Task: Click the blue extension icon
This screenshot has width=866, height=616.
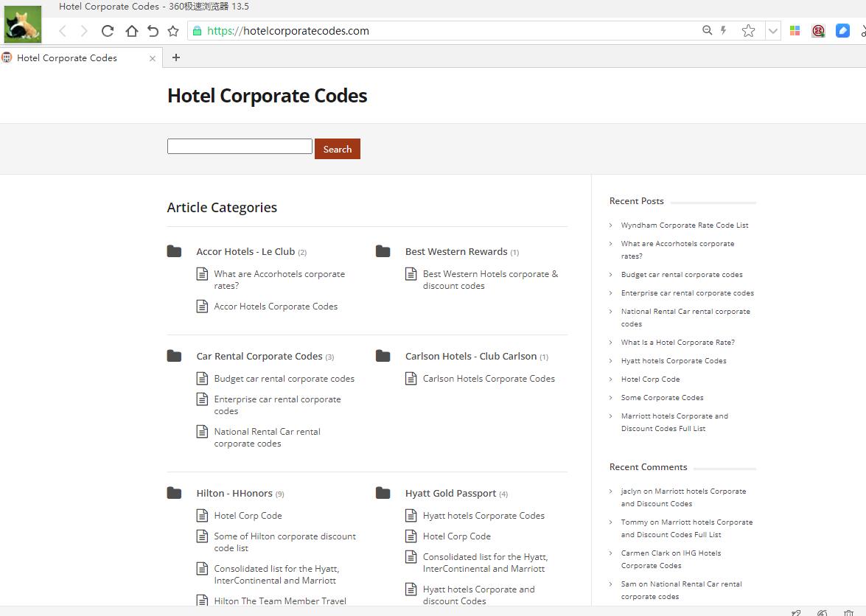Action: coord(843,31)
